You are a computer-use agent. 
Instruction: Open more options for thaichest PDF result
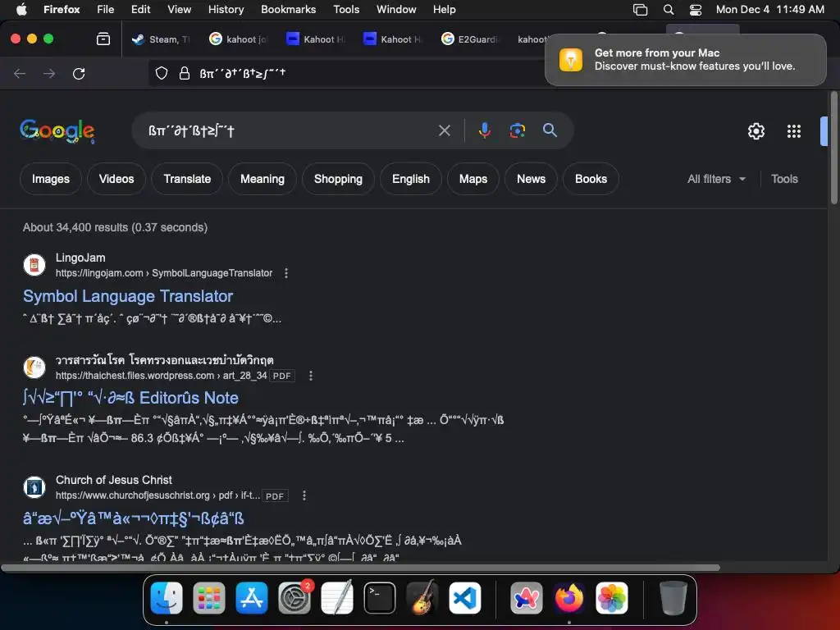click(311, 376)
